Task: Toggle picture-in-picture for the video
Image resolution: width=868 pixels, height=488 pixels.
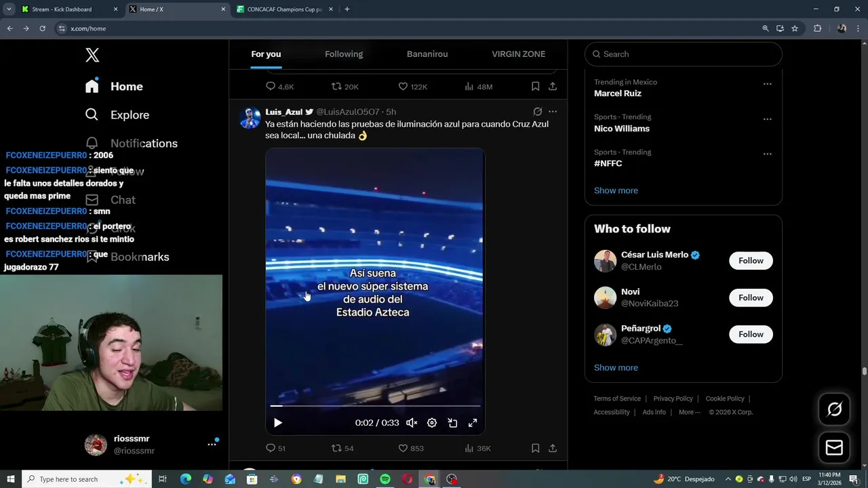Action: pos(452,422)
